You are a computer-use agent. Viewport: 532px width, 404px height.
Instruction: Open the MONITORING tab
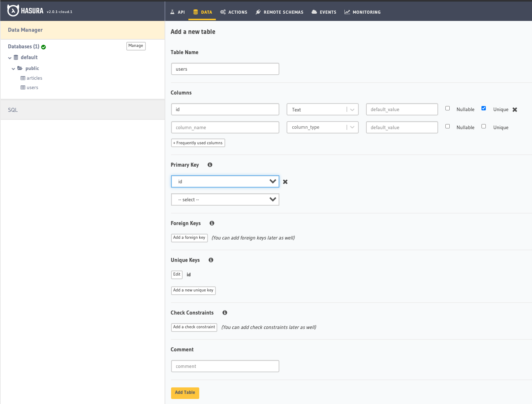coord(362,12)
